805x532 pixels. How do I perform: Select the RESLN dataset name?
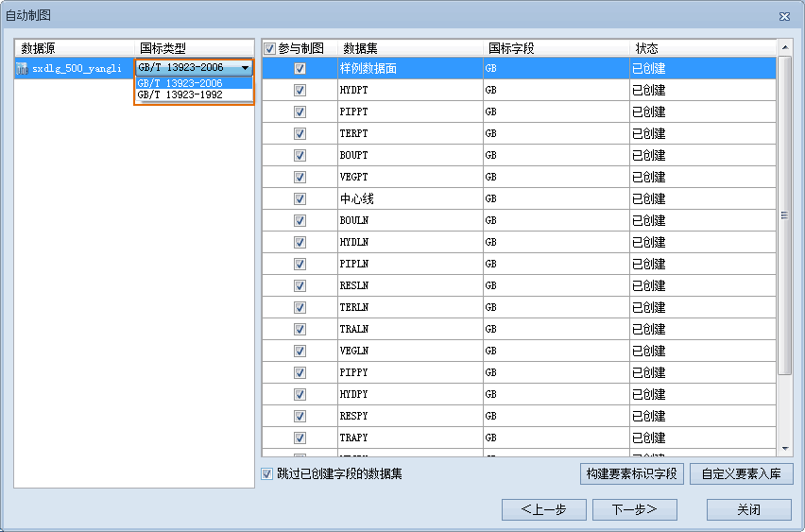[353, 285]
